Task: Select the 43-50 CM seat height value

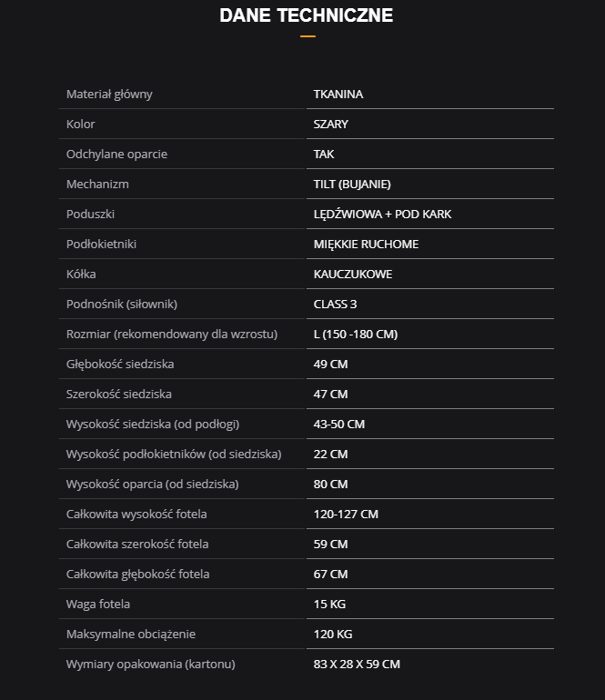Action: tap(339, 425)
